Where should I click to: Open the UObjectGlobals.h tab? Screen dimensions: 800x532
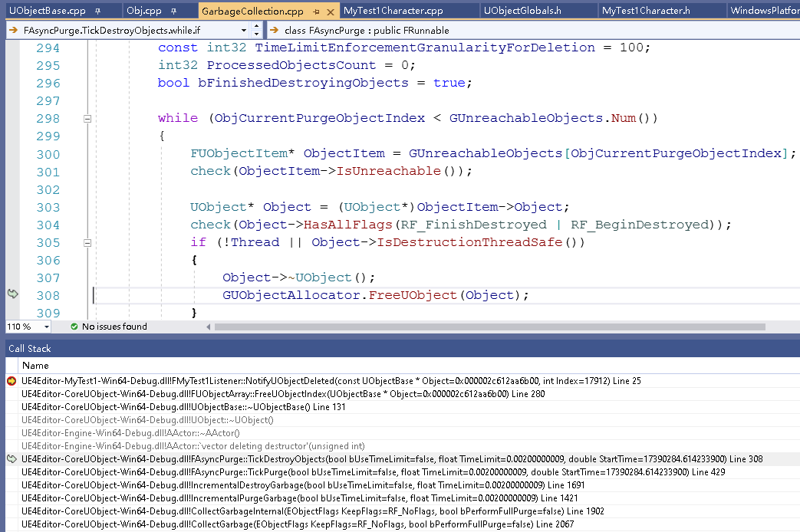tap(522, 11)
